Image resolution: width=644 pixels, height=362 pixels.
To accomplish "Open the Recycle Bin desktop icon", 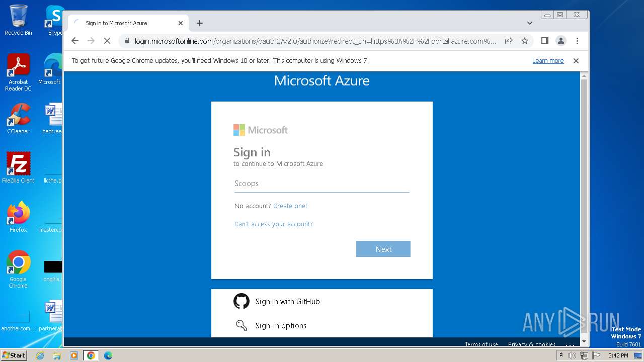I will (x=18, y=20).
